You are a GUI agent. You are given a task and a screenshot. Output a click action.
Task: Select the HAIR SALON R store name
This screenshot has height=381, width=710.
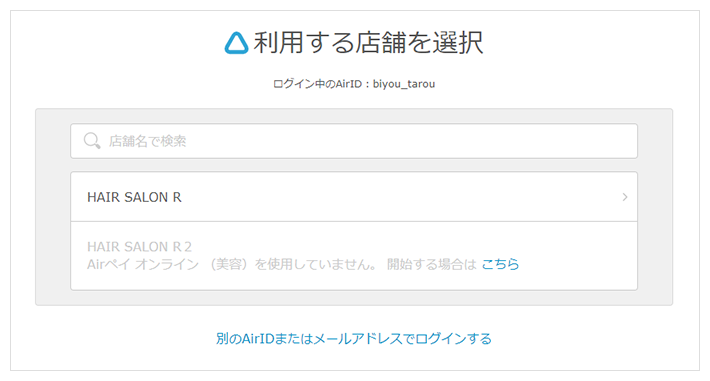click(134, 197)
